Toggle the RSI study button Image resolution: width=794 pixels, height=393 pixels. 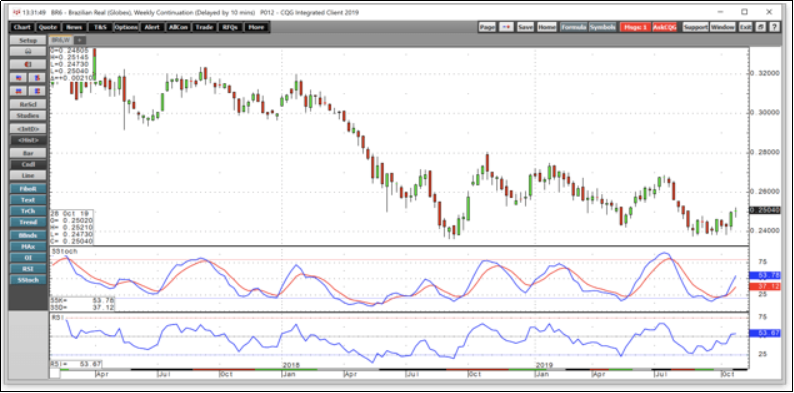tap(28, 269)
